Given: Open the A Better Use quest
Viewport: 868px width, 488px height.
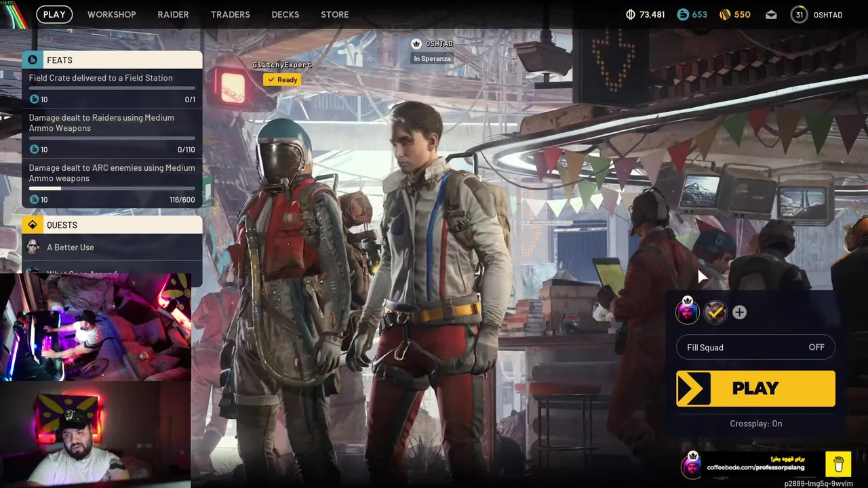Looking at the screenshot, I should click(x=112, y=247).
